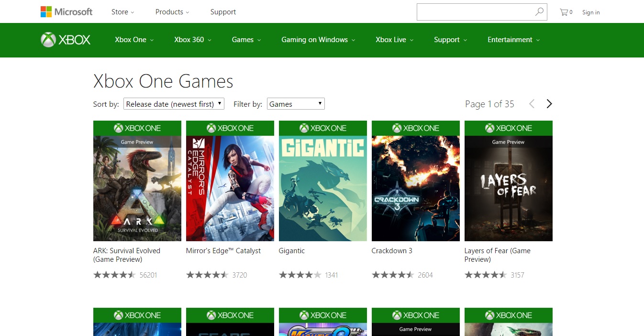Click star rating for Mirror's Edge Catalyst
Image resolution: width=644 pixels, height=336 pixels.
pyautogui.click(x=207, y=275)
